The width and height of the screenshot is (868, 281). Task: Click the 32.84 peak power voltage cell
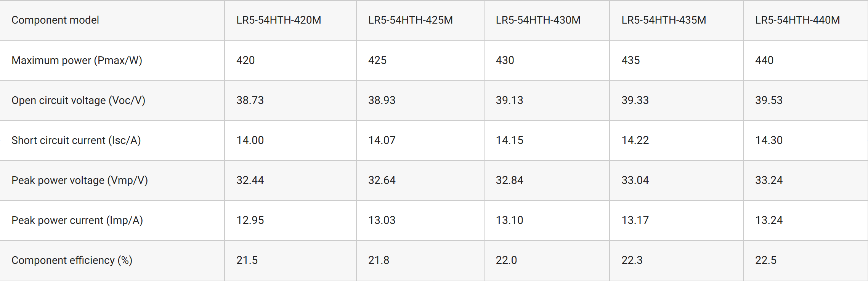509,180
